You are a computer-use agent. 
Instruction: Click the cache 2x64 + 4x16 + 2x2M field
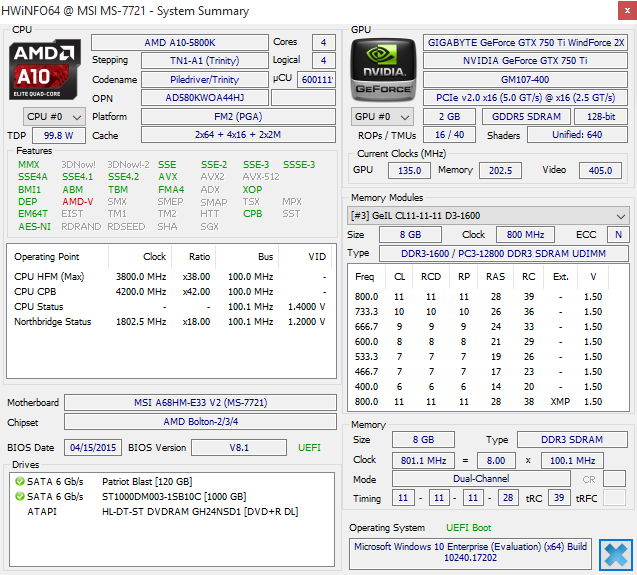tap(238, 135)
